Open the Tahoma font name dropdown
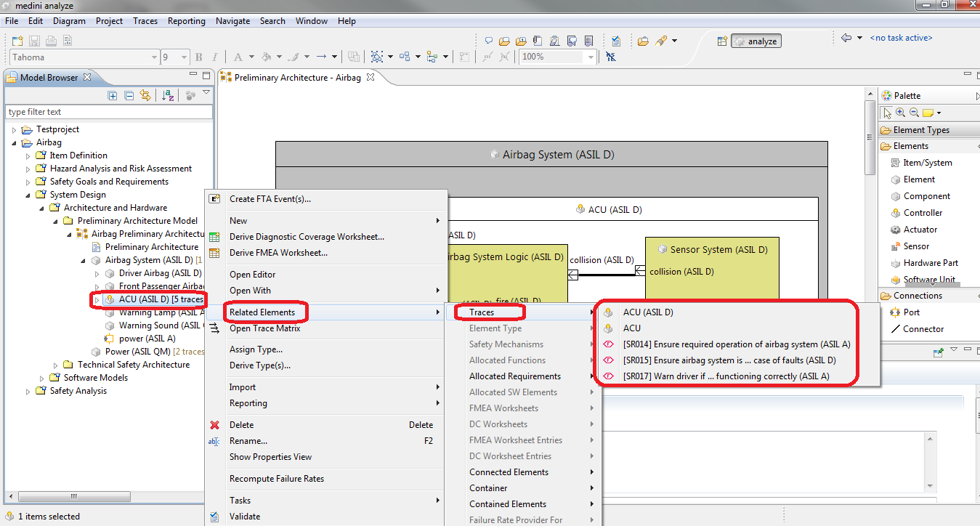Screen dimensions: 980x526 coord(154,57)
